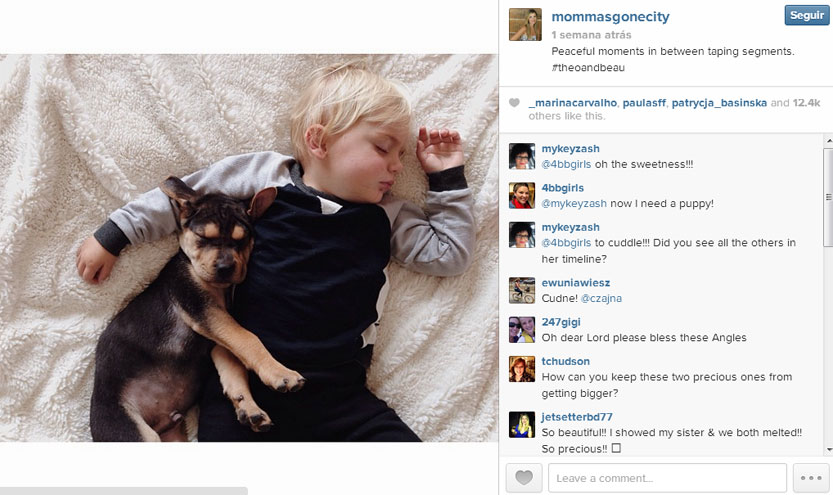Viewport: 833px width, 495px height.
Task: Click comments scrollbar up arrow
Action: pyautogui.click(x=829, y=141)
